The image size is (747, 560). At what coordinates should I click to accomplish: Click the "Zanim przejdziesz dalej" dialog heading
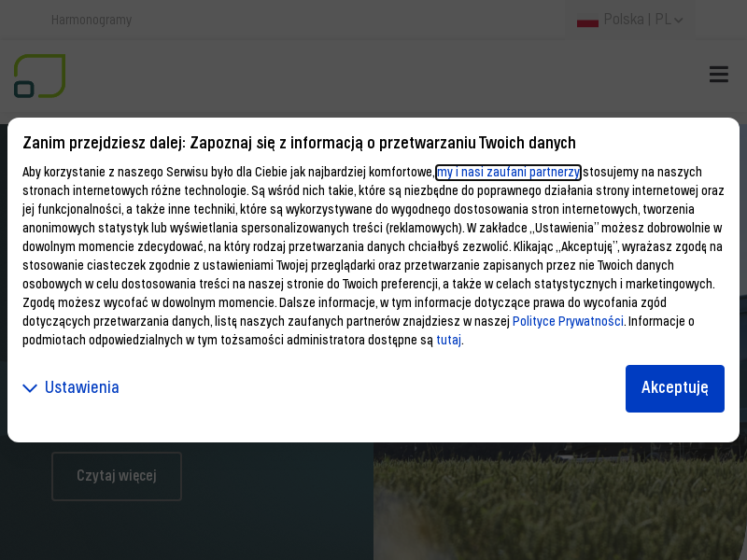pos(299,143)
